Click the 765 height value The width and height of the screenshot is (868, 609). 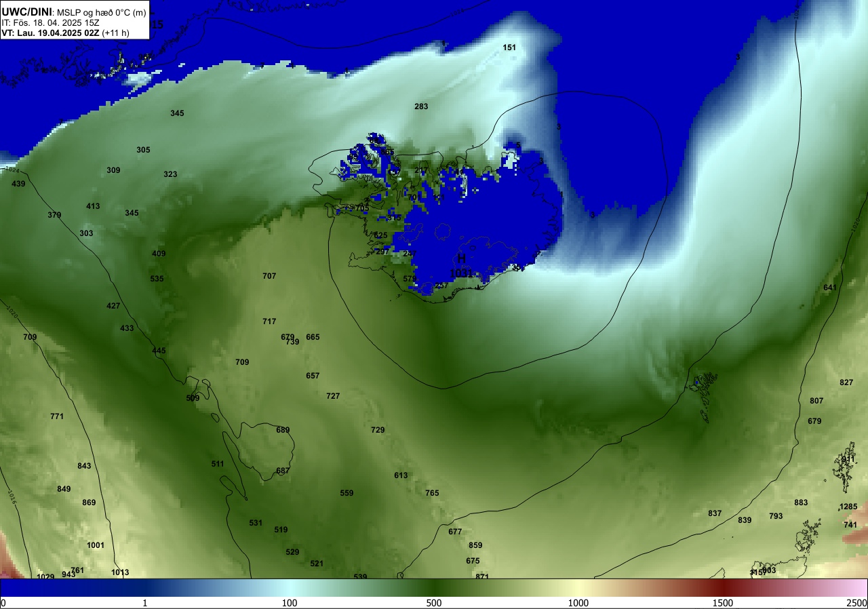[432, 493]
